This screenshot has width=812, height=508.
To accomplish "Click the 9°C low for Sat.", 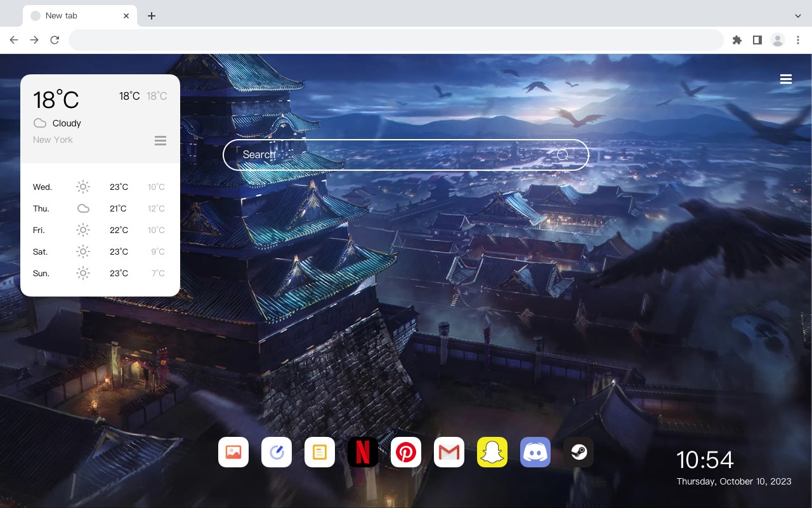I will pyautogui.click(x=158, y=251).
